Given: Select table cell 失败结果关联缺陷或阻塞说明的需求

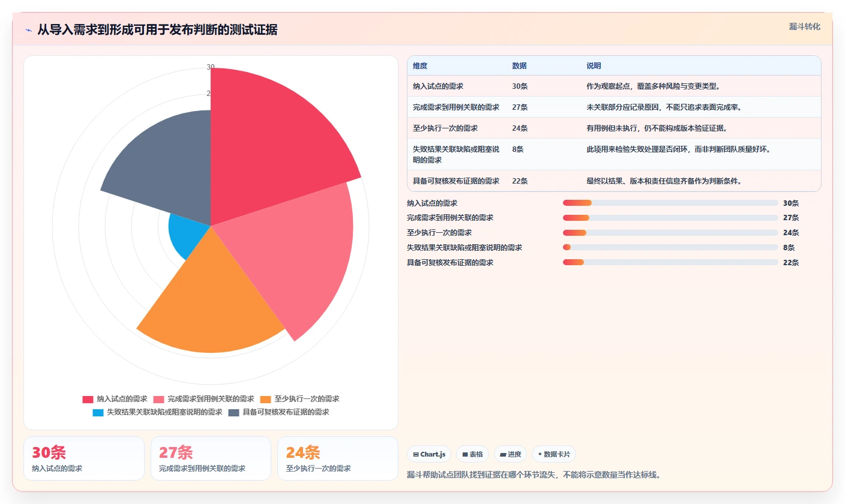Looking at the screenshot, I should click(x=456, y=155).
